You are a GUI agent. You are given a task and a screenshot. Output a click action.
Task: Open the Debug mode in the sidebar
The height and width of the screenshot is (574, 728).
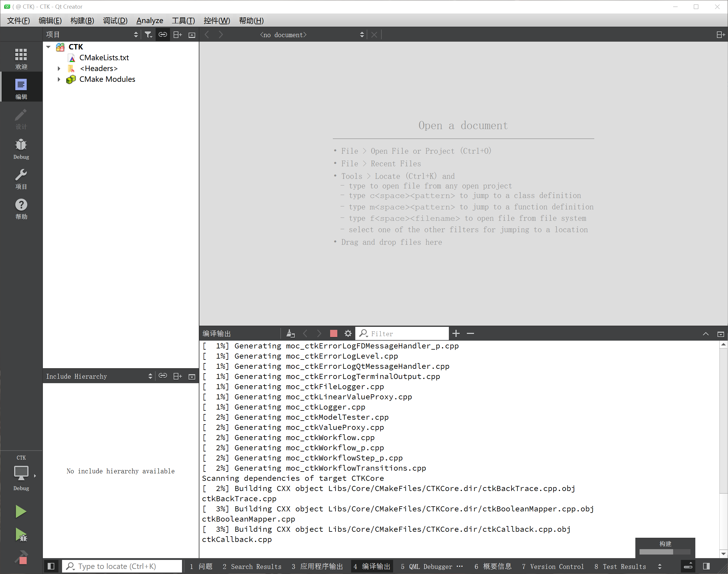(x=21, y=149)
